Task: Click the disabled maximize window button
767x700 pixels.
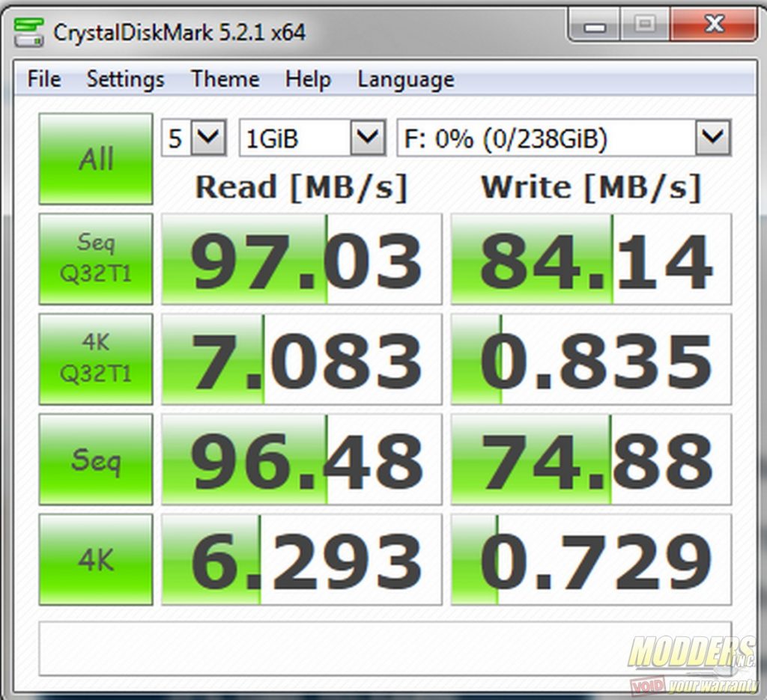Action: click(645, 25)
